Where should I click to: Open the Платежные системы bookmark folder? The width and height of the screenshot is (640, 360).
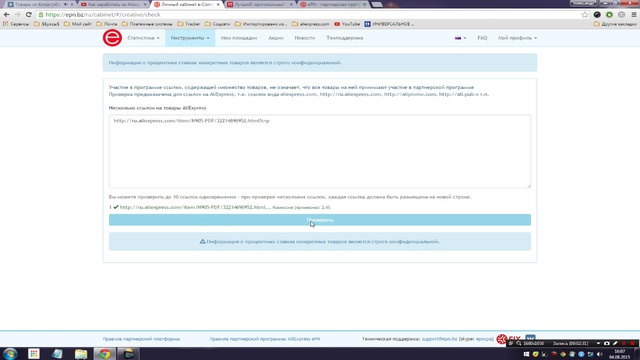(147, 24)
